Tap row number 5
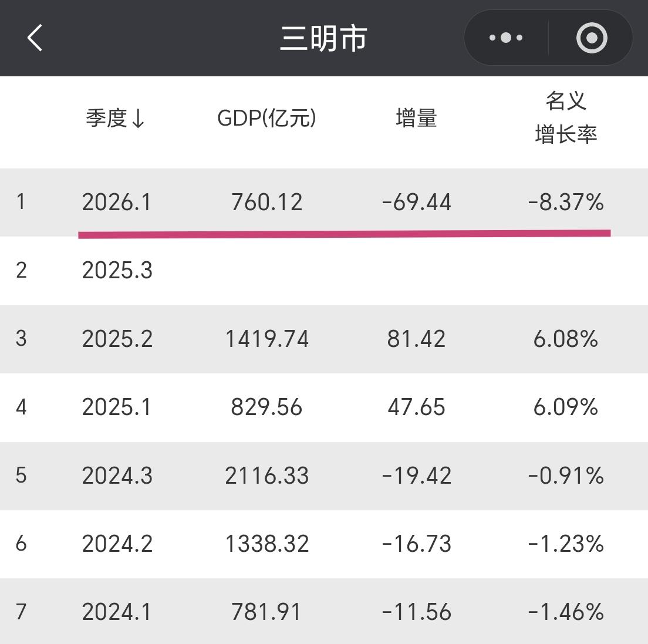The image size is (648, 644). tap(22, 476)
